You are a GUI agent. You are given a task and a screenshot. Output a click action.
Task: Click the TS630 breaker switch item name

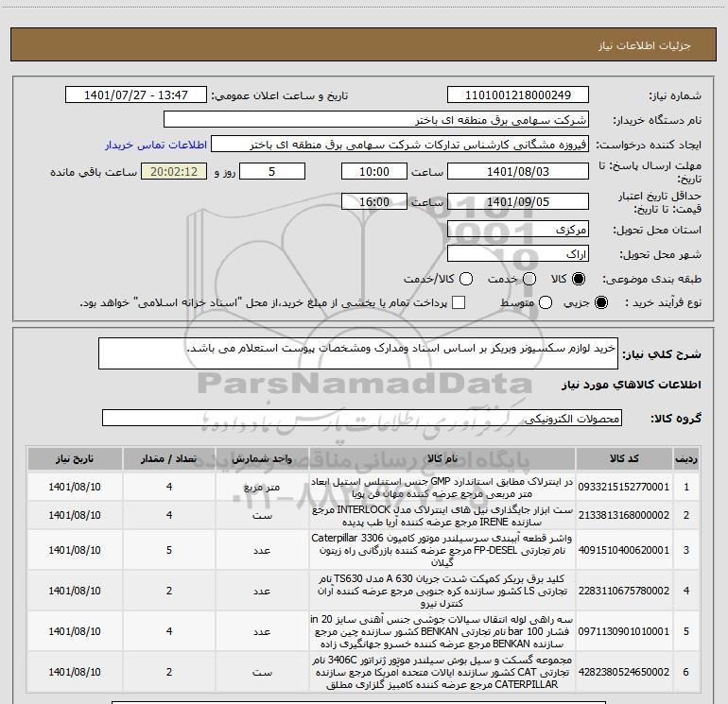coord(442,591)
